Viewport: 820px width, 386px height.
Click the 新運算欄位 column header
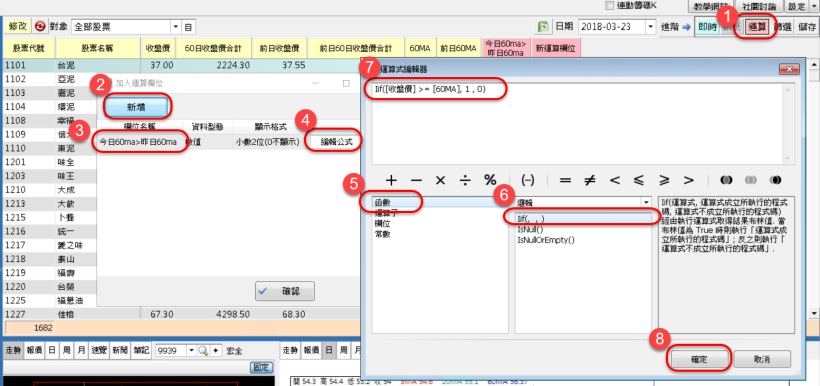(x=556, y=49)
